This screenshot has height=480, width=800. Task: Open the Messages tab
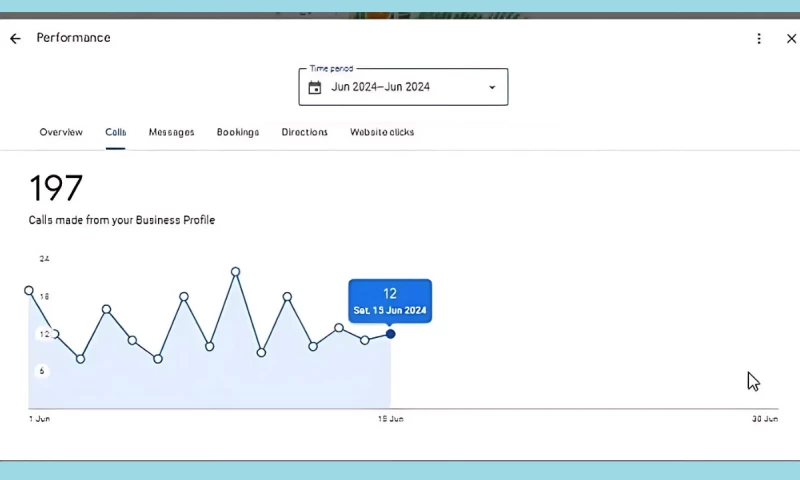[171, 132]
